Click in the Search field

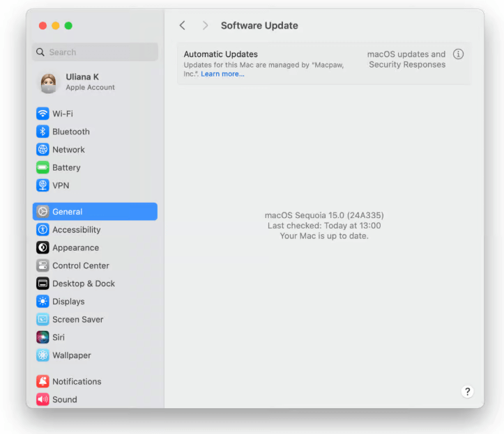[x=95, y=52]
